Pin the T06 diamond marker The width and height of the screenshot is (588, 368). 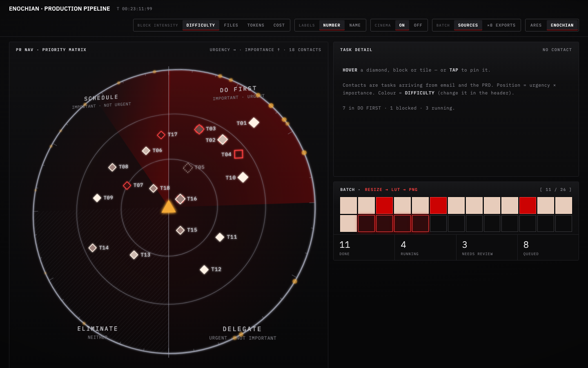click(146, 151)
